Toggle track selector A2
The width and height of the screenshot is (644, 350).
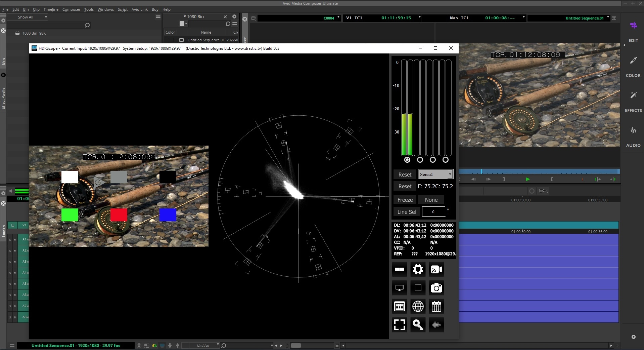[24, 250]
